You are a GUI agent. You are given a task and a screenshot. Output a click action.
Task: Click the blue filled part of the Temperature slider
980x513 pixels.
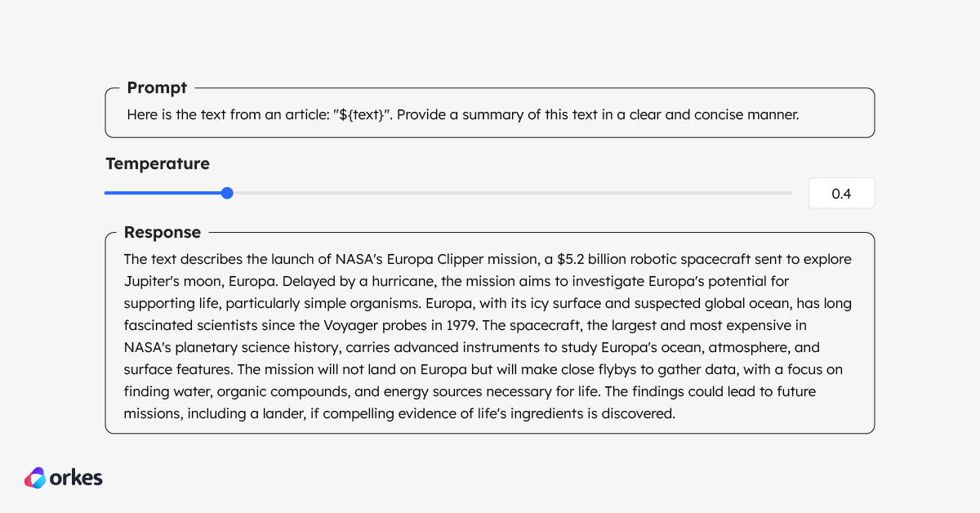pyautogui.click(x=163, y=193)
